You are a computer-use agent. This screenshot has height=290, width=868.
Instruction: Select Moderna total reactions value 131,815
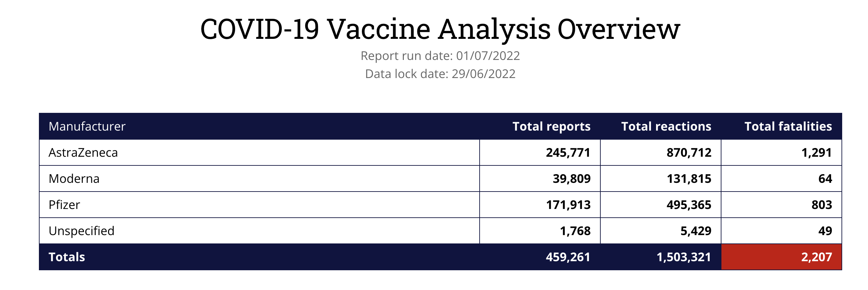[689, 178]
